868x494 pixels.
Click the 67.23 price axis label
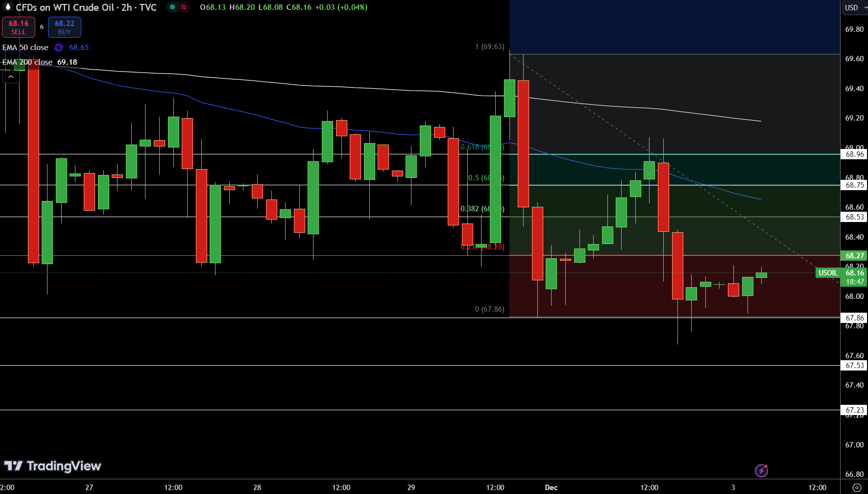pyautogui.click(x=855, y=410)
